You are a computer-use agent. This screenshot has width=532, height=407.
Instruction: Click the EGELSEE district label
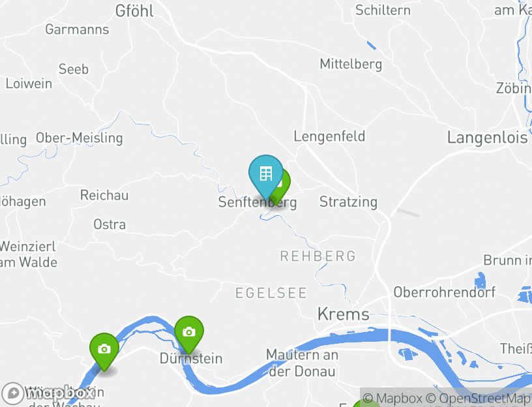[x=271, y=293]
